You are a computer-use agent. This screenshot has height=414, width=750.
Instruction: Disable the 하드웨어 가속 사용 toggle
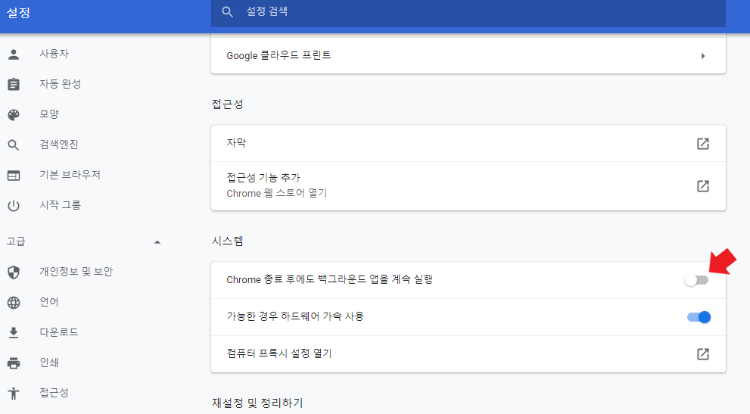coord(698,317)
